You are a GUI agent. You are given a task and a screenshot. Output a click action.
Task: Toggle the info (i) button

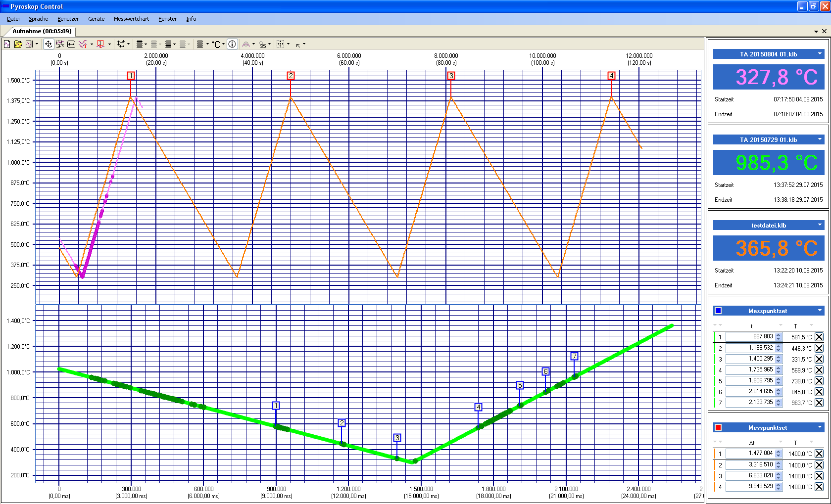(233, 44)
